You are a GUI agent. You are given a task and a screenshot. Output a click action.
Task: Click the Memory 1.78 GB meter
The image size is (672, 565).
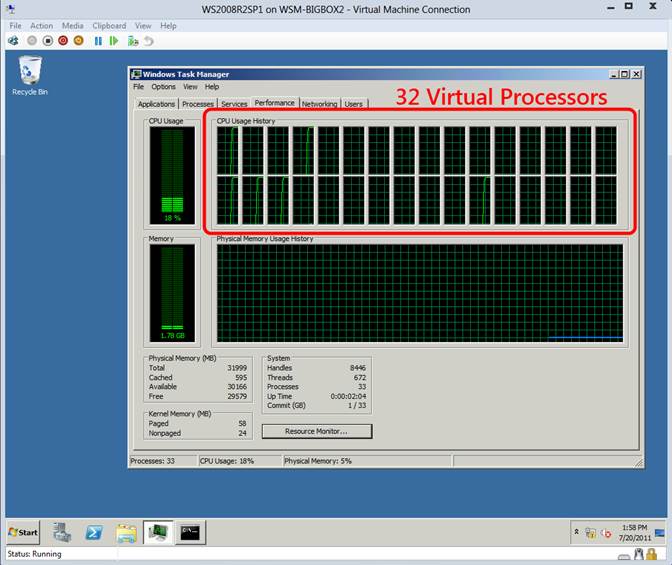coord(172,293)
